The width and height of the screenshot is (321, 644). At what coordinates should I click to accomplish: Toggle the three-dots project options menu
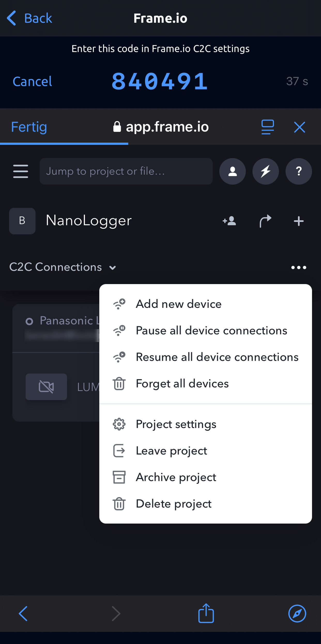pos(299,267)
